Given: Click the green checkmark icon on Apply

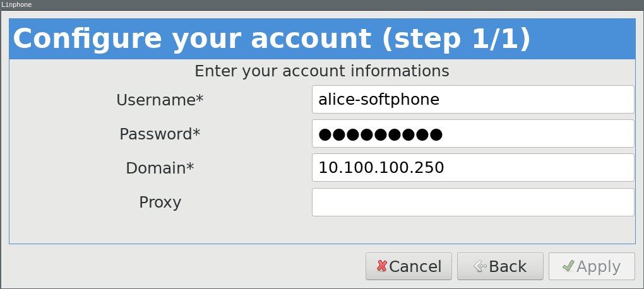Looking at the screenshot, I should tap(568, 266).
